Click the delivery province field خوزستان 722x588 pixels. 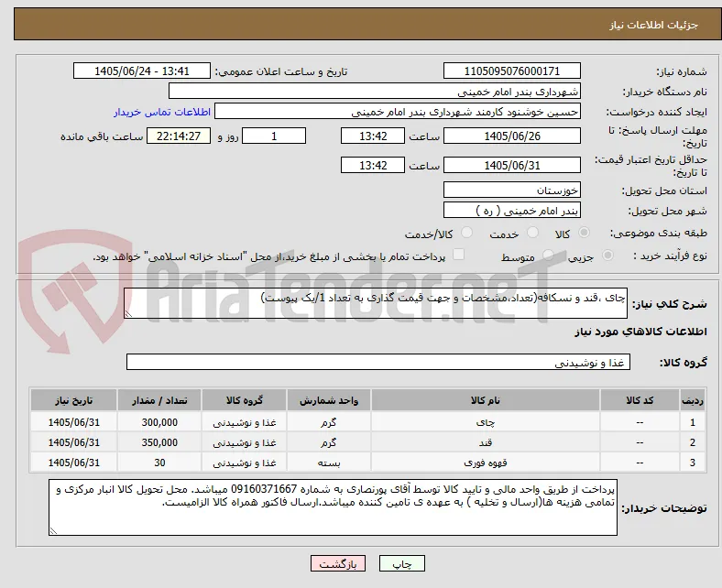pyautogui.click(x=511, y=190)
